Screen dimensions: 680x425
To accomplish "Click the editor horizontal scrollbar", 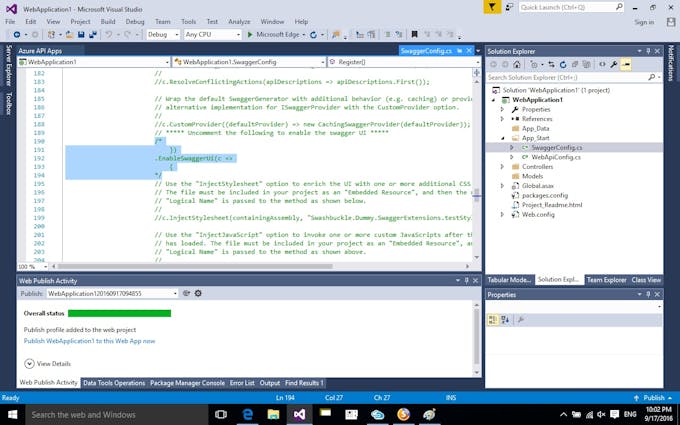I will coord(195,266).
